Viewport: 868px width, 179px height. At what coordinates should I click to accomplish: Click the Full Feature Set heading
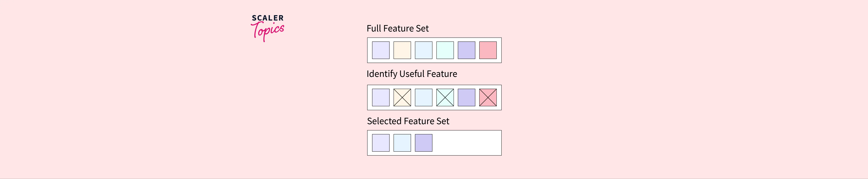tap(397, 28)
